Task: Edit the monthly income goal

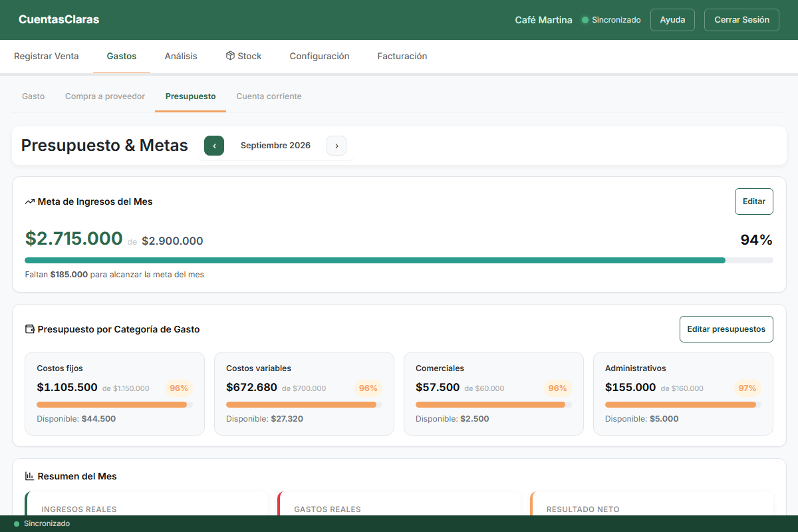Action: [x=754, y=201]
